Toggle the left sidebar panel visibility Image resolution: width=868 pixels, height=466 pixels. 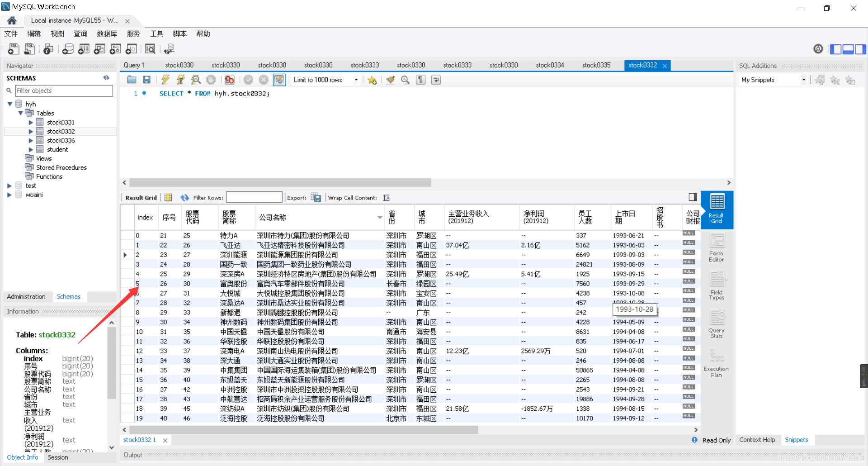click(836, 49)
